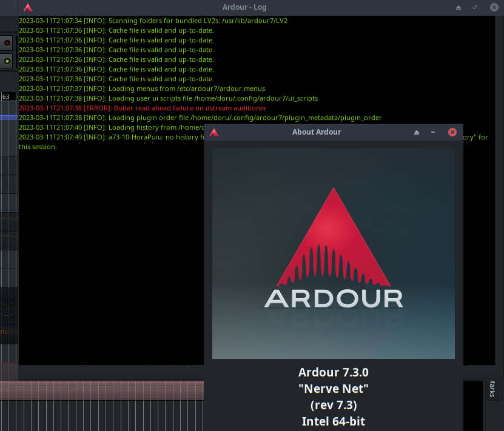Click the shade arrow on About Ardour title bar

click(417, 132)
